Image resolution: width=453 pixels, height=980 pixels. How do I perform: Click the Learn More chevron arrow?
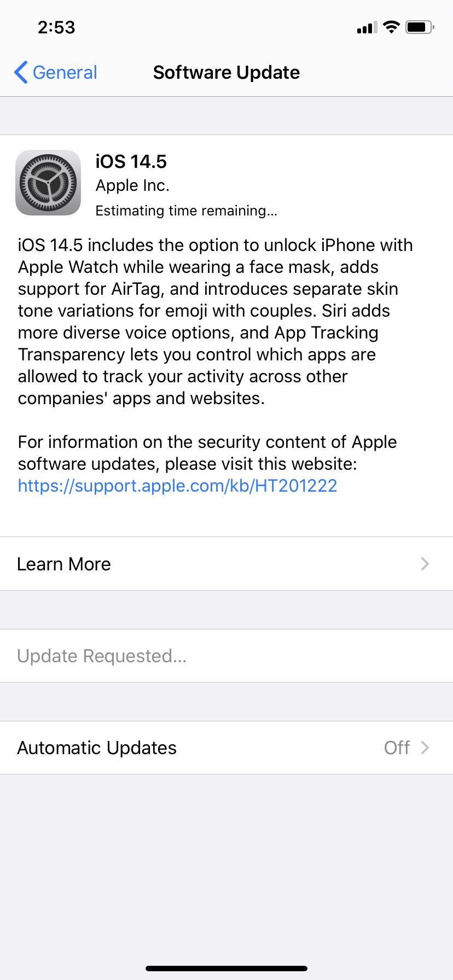point(425,564)
